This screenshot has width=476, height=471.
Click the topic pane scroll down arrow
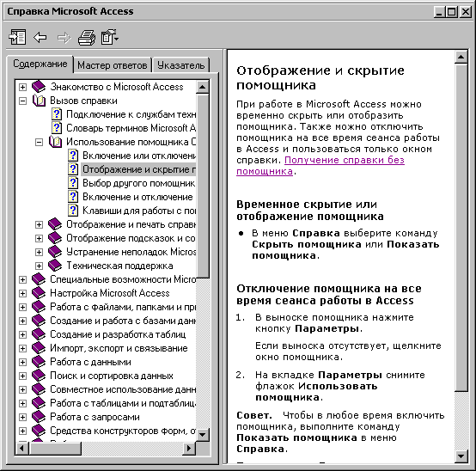tap(461, 456)
